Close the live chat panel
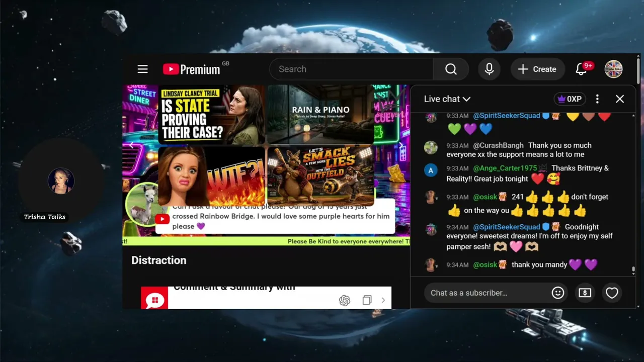 pos(620,99)
